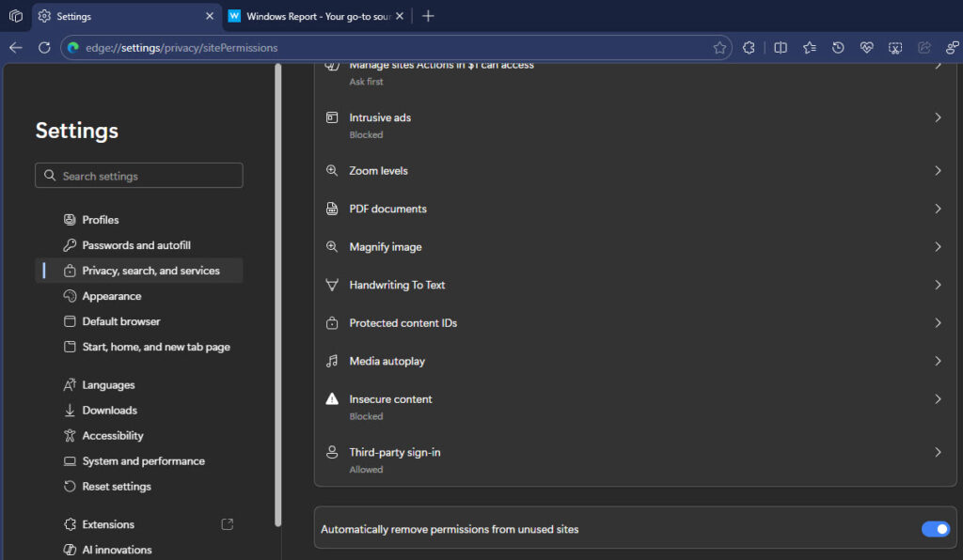Viewport: 963px width, 560px height.
Task: Open Intrusive ads permission label
Action: point(380,117)
